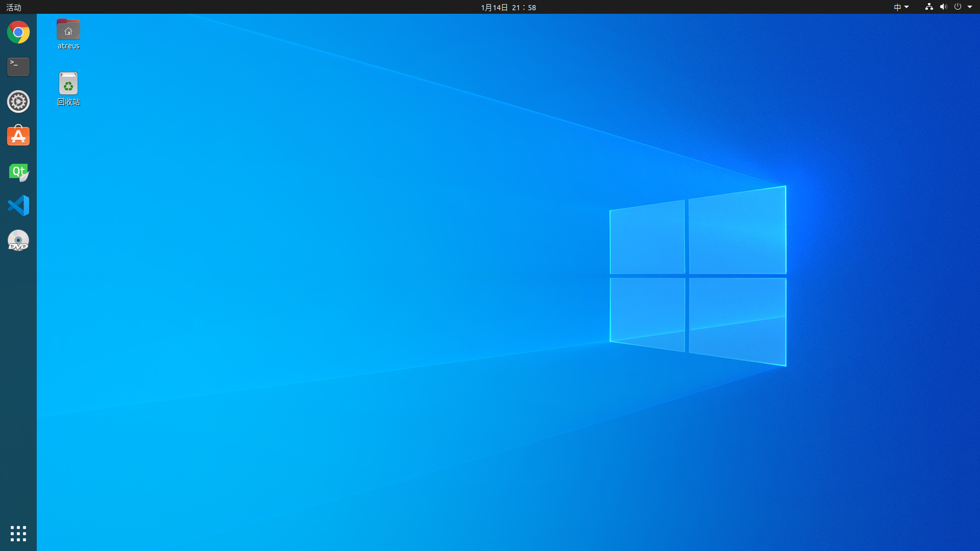Screen dimensions: 980x551
Task: Open Google Chrome from the dock
Action: click(x=18, y=32)
